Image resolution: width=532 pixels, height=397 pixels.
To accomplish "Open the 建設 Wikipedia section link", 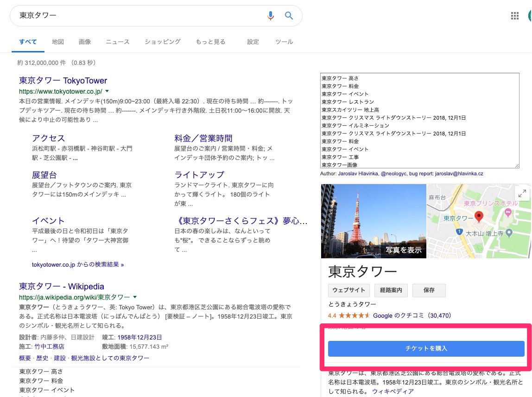I will (x=60, y=358).
